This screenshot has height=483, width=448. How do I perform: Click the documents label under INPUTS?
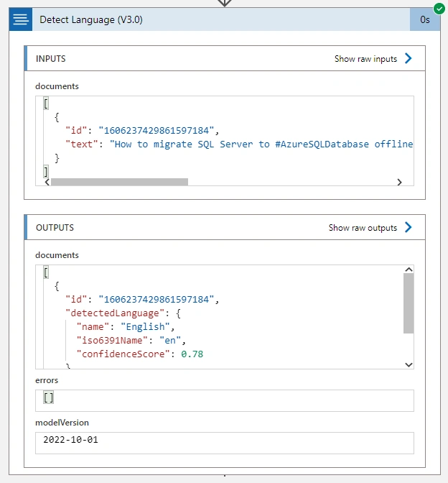[57, 86]
